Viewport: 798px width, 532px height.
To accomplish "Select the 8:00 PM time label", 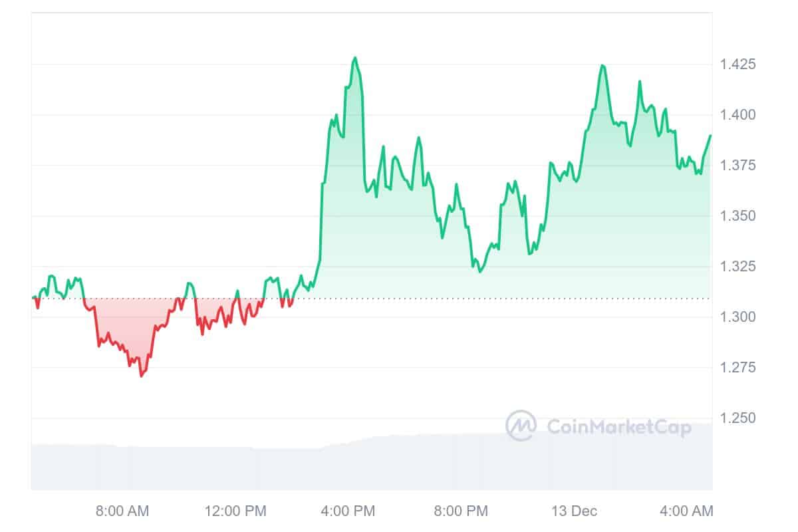I will coord(461,511).
